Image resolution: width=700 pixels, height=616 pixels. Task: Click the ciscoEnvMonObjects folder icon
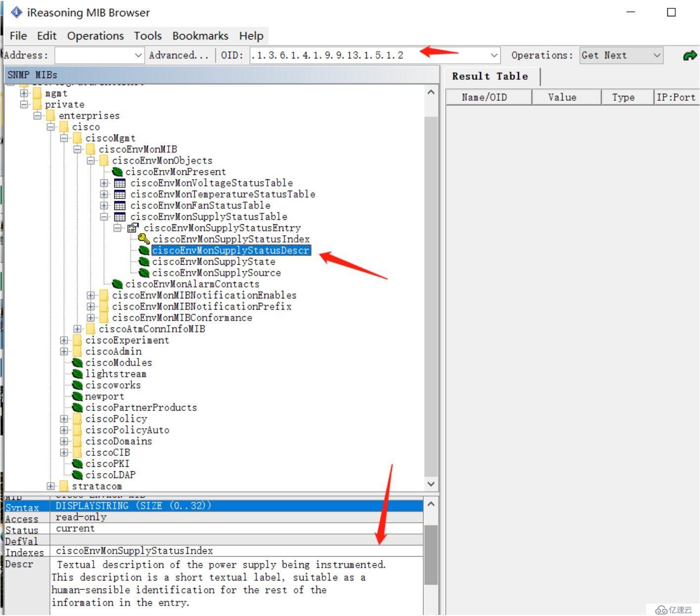(x=104, y=161)
